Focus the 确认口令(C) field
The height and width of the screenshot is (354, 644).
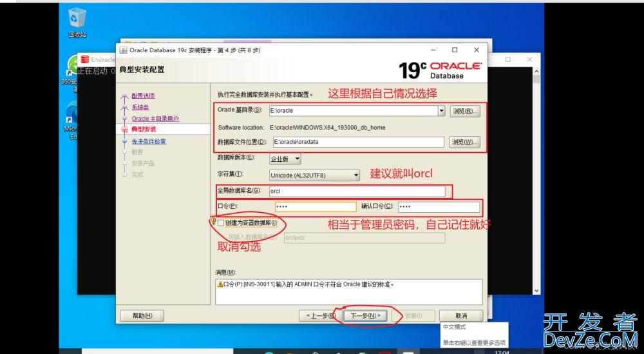click(439, 206)
